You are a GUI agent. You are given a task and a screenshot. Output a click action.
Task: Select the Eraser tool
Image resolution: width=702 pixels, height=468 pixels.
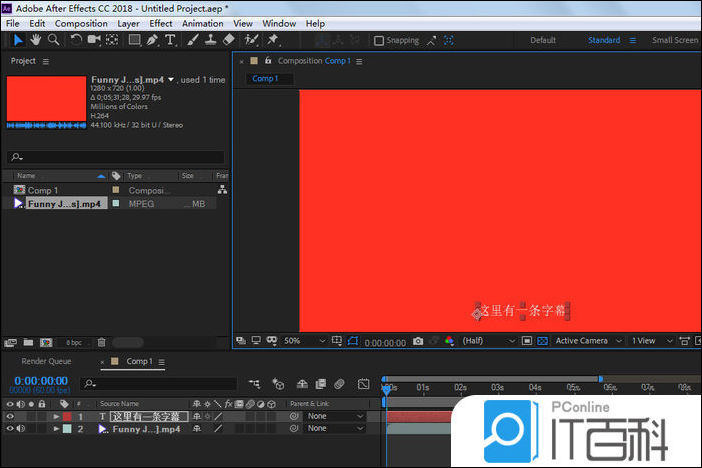pos(229,40)
